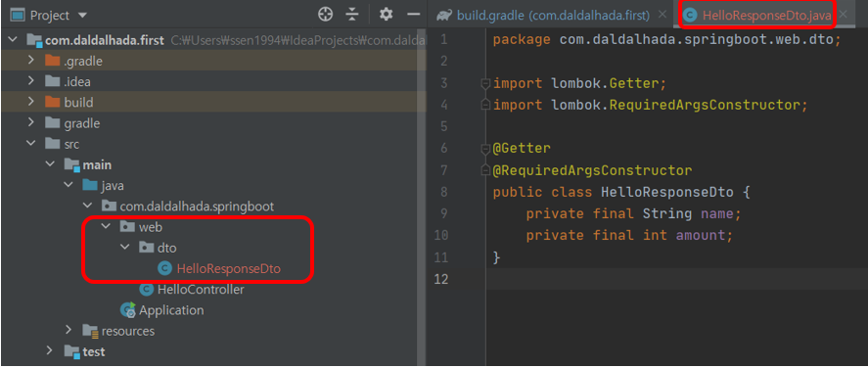
Task: Collapse the dto package
Action: [x=125, y=248]
